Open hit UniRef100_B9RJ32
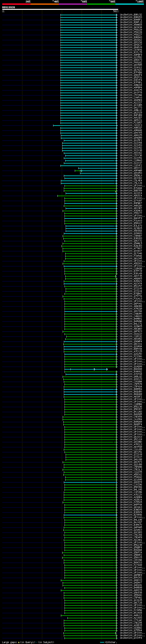146x644 pixels. click(x=131, y=15)
